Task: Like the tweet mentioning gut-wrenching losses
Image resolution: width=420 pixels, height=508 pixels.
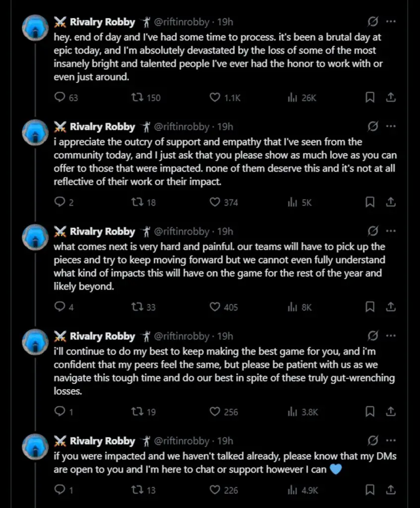Action: (214, 412)
